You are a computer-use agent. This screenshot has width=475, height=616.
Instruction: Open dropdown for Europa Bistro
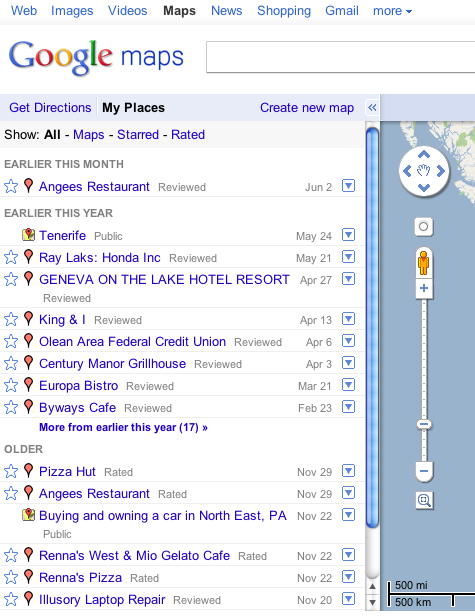click(x=348, y=385)
